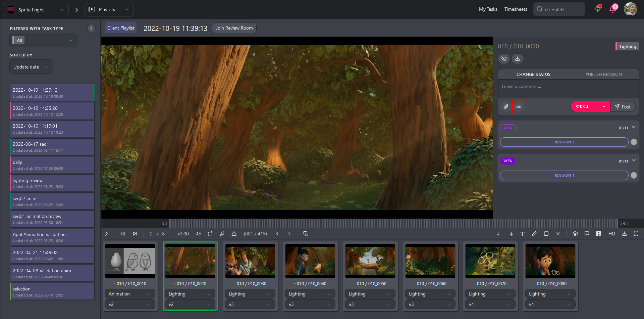This screenshot has height=319, width=644.
Task: Post the comment
Action: point(623,106)
